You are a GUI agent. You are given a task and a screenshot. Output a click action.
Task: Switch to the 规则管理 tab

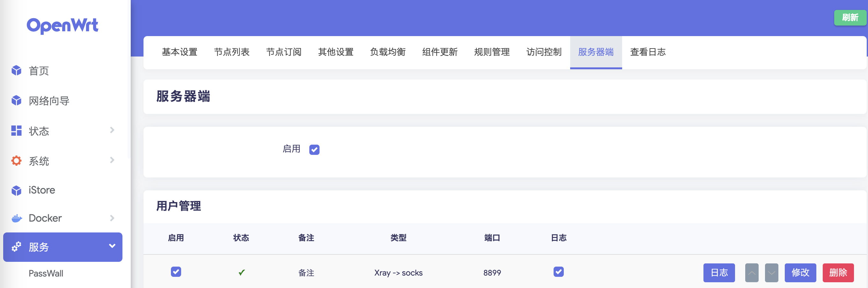[x=492, y=52]
